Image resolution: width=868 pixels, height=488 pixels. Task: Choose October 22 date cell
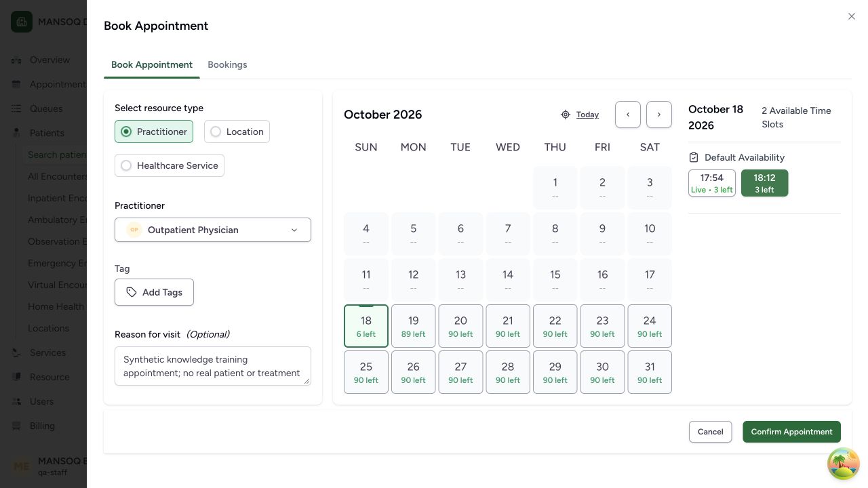click(x=555, y=326)
